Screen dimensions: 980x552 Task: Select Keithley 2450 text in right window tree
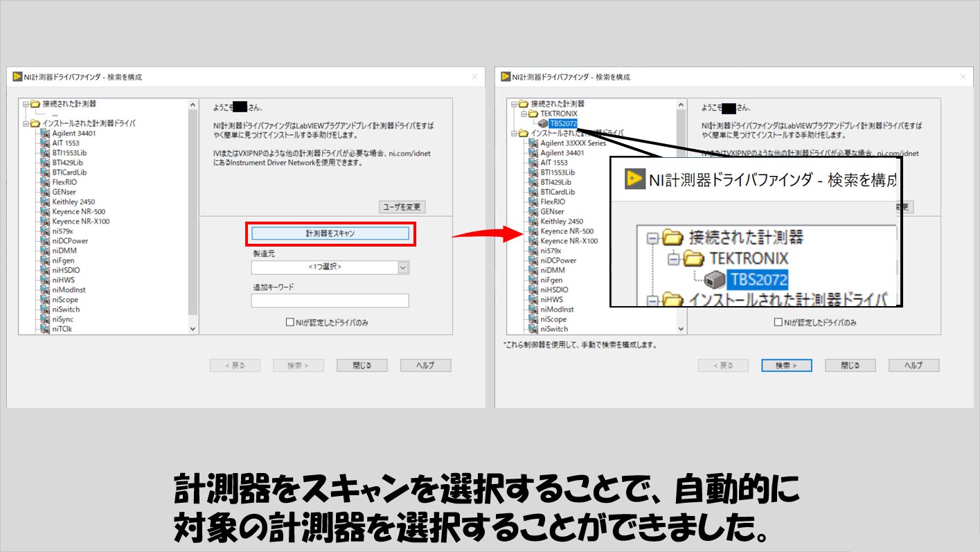coord(562,222)
